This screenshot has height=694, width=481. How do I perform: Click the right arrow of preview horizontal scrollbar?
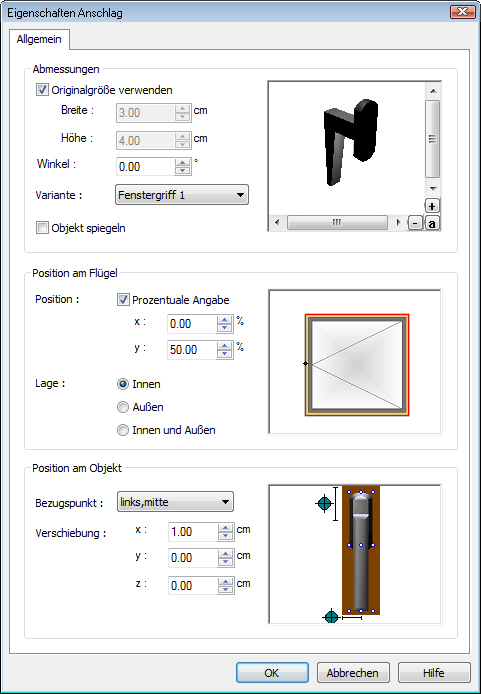click(398, 222)
